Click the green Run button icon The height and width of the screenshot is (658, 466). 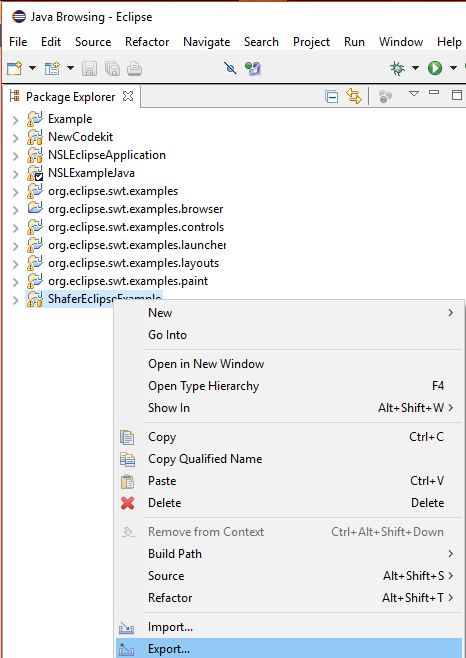(435, 68)
